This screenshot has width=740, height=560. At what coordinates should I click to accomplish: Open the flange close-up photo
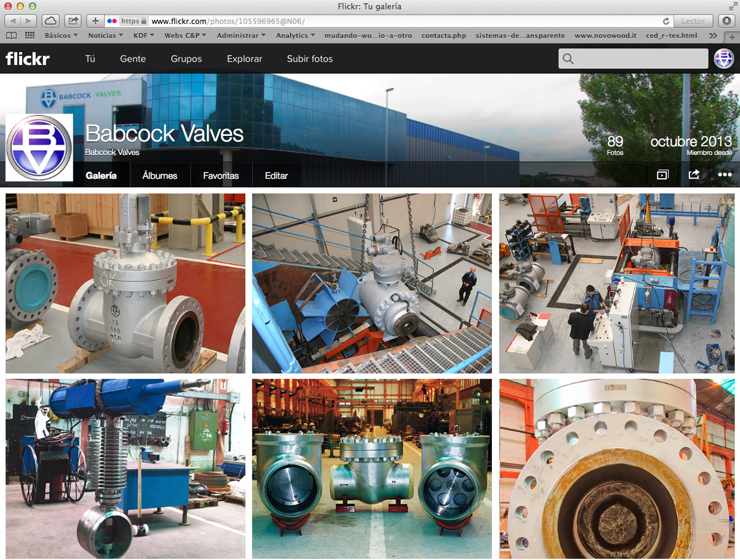coord(617,469)
